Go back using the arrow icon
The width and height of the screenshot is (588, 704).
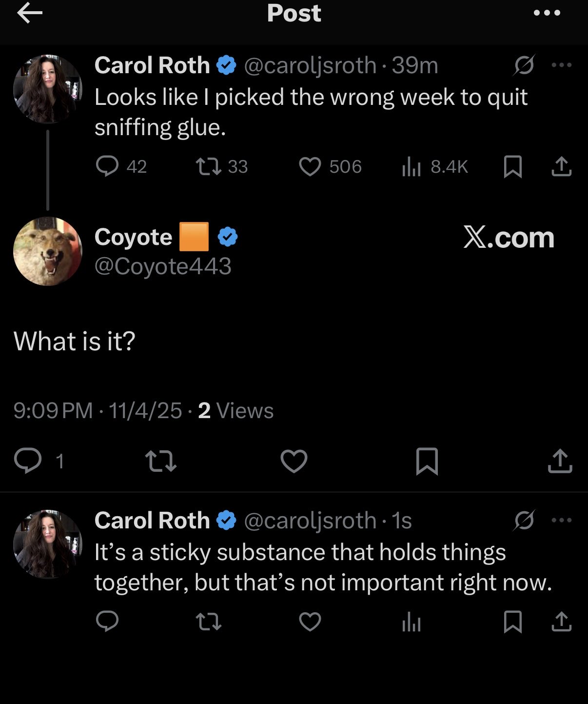click(30, 14)
